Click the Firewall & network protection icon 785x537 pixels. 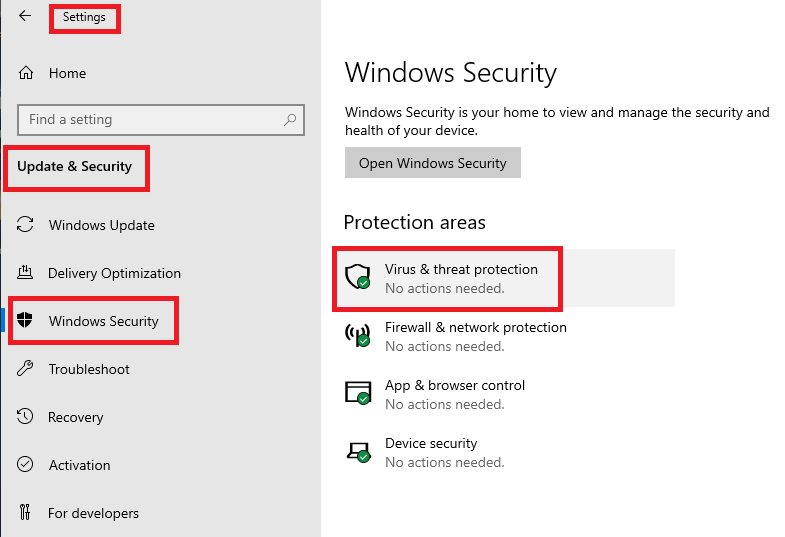[x=358, y=336]
